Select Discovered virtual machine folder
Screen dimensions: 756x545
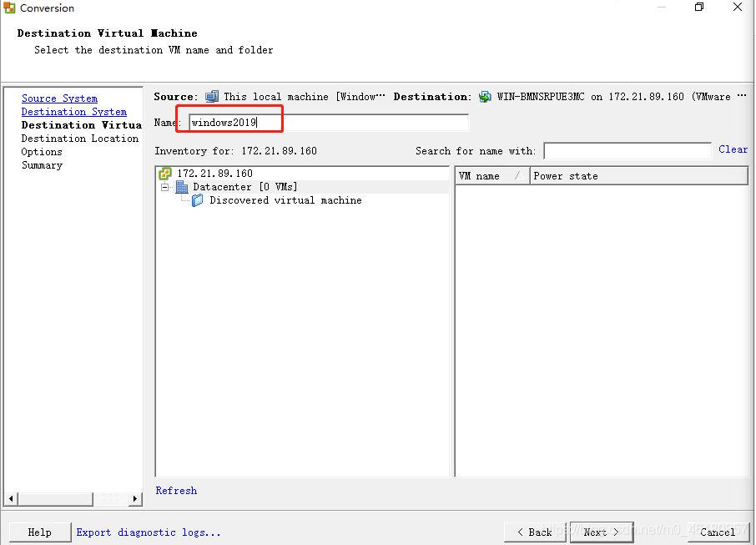[285, 200]
